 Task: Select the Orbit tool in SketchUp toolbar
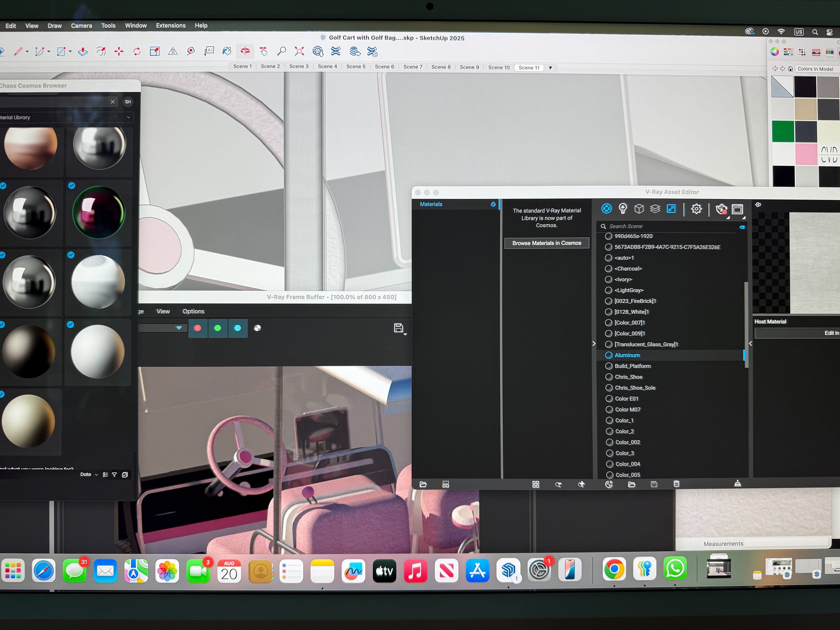pyautogui.click(x=245, y=51)
